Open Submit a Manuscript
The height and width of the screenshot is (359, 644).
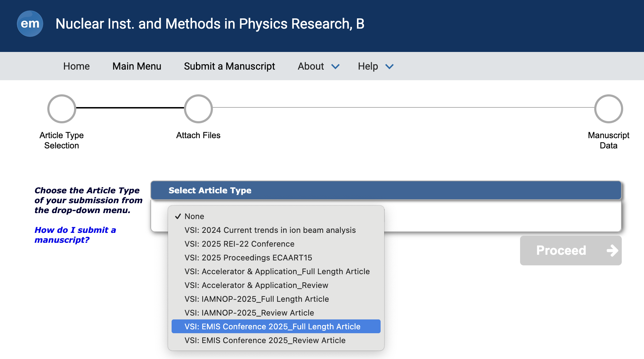tap(229, 66)
